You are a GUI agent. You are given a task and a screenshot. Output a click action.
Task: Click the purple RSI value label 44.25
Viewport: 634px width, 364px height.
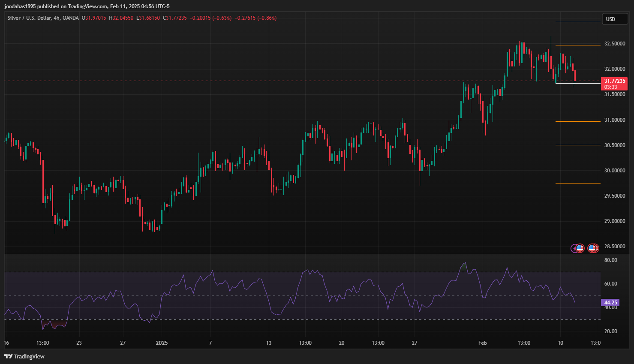(610, 303)
